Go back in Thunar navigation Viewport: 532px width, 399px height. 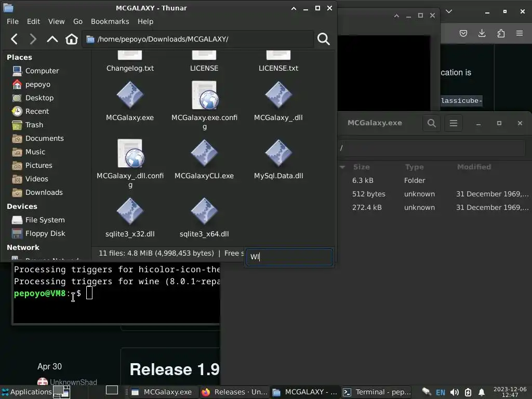click(x=14, y=39)
